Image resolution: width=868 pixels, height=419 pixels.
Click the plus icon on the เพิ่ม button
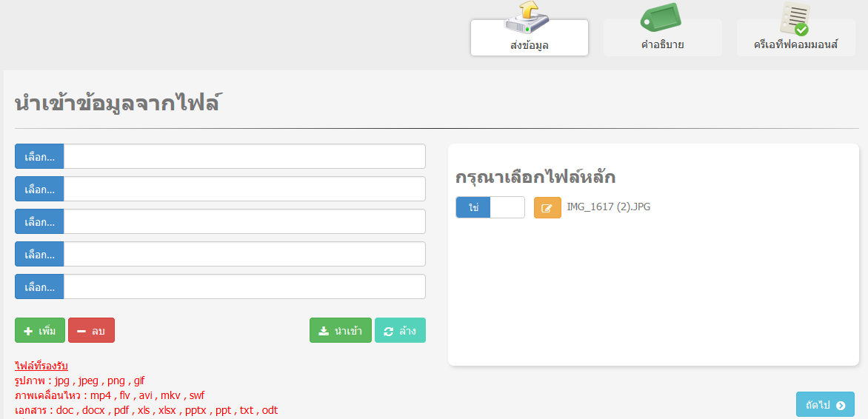(28, 331)
